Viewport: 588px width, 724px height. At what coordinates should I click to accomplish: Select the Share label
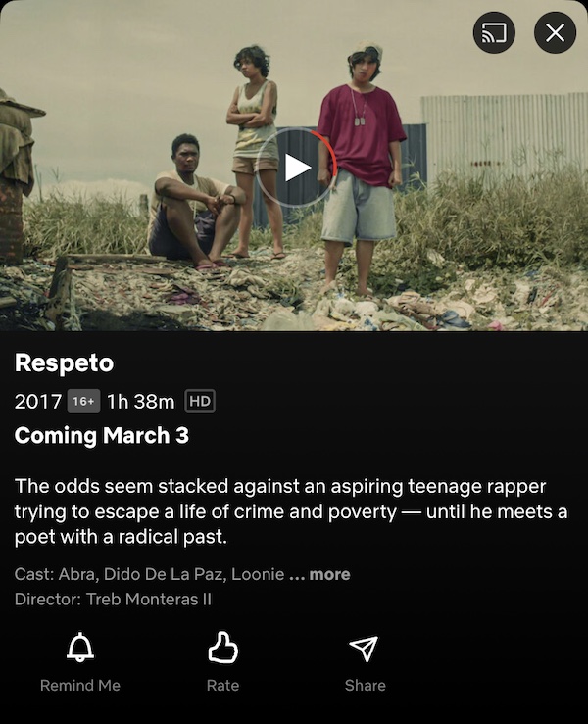[x=365, y=685]
